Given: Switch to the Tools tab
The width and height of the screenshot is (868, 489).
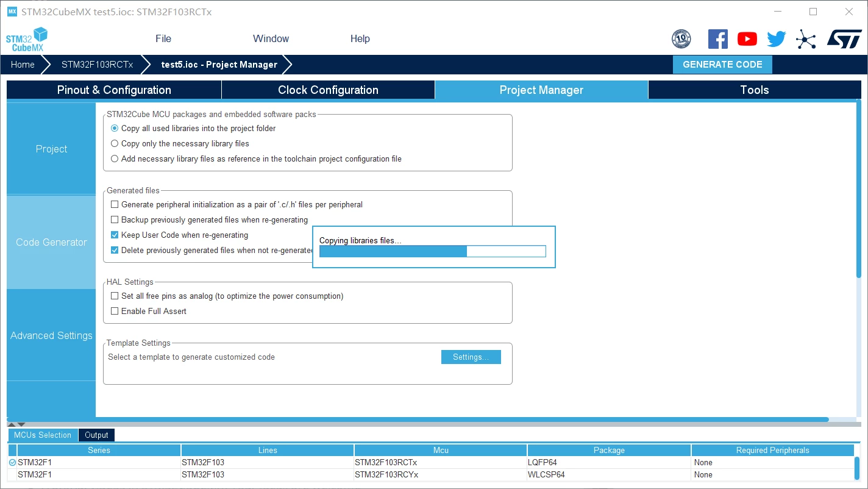Looking at the screenshot, I should pos(755,90).
